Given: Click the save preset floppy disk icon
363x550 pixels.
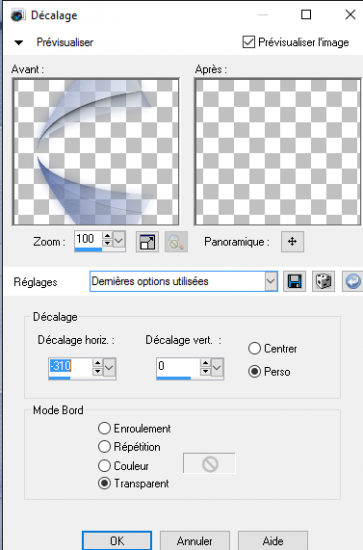Looking at the screenshot, I should point(295,281).
